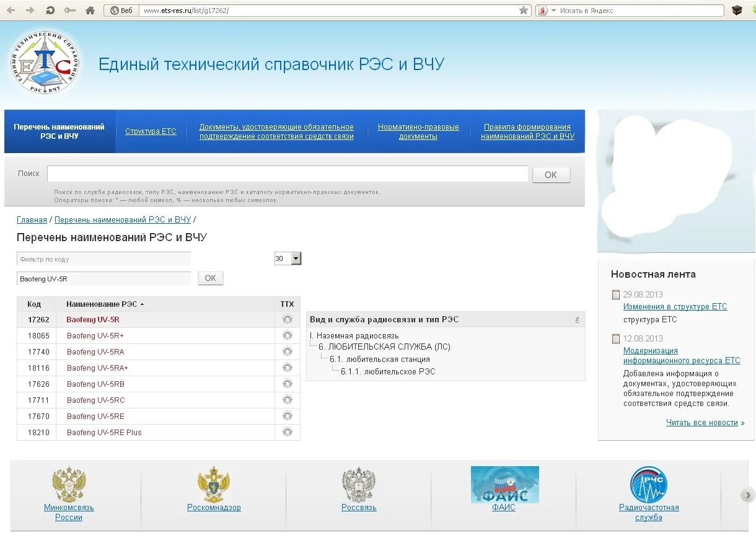Screen dimensions: 756x543
Task: Click the Поиск search input field
Action: click(x=288, y=174)
